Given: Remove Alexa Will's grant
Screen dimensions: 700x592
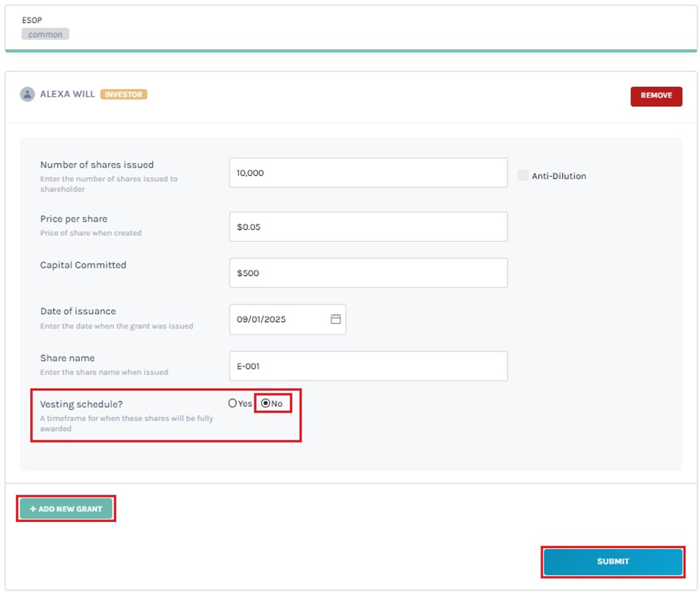Looking at the screenshot, I should click(656, 96).
